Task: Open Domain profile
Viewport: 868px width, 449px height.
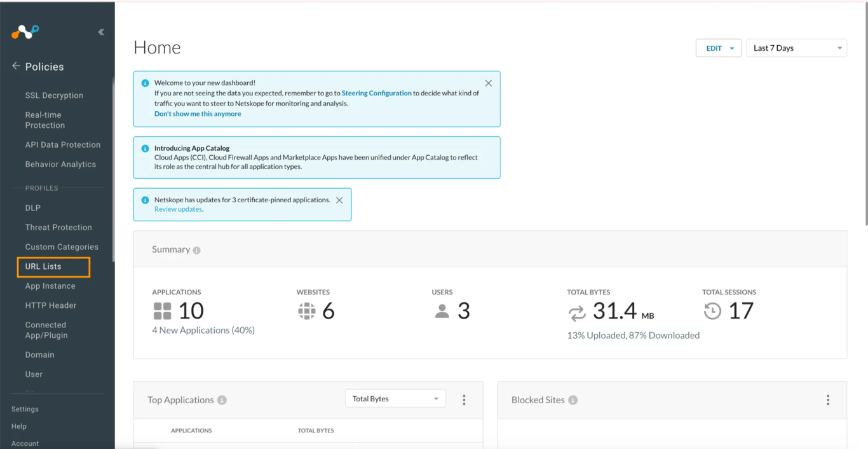Action: [39, 355]
